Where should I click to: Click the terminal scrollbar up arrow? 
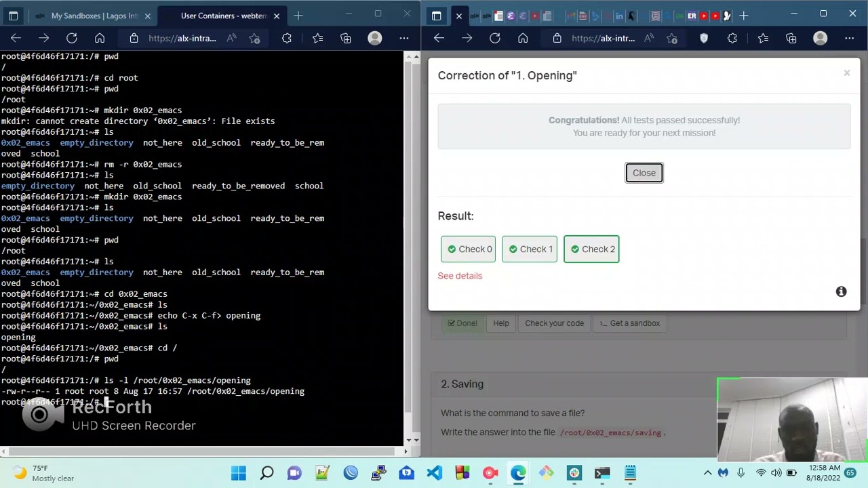(408, 56)
